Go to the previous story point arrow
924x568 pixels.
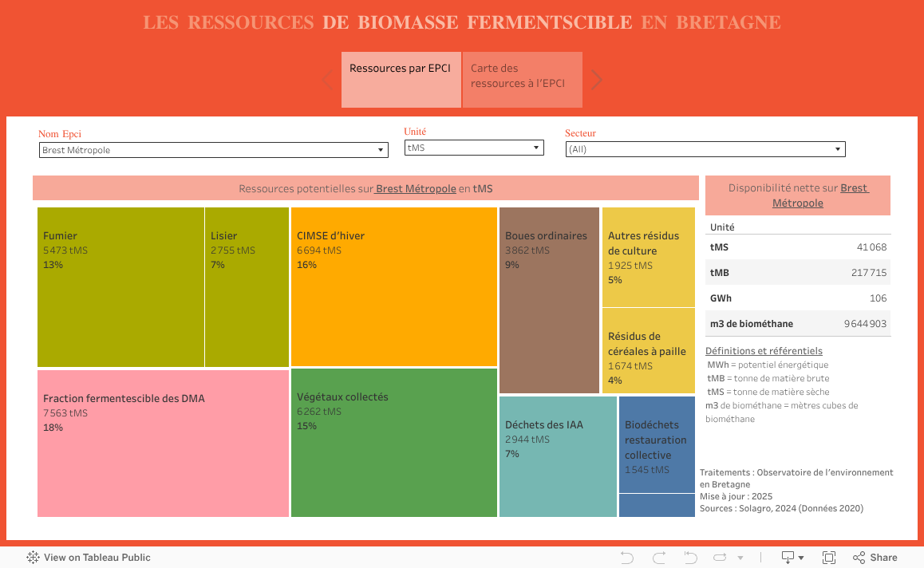tap(328, 80)
